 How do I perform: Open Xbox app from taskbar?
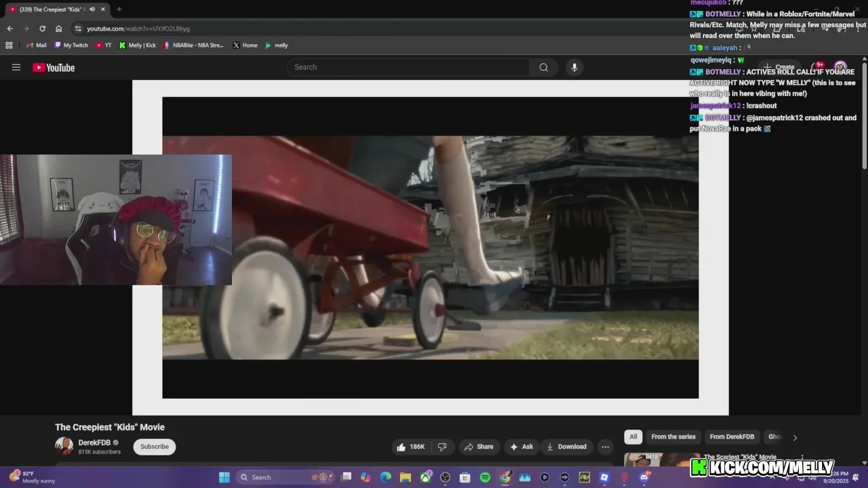tap(425, 477)
